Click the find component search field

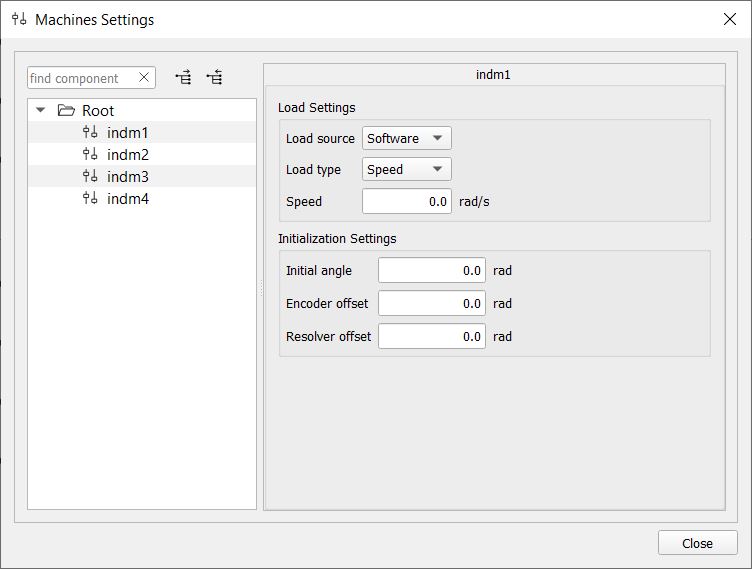(x=80, y=78)
